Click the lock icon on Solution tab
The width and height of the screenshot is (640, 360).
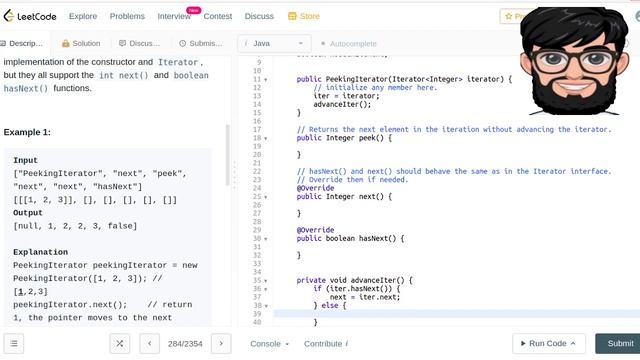(x=65, y=43)
